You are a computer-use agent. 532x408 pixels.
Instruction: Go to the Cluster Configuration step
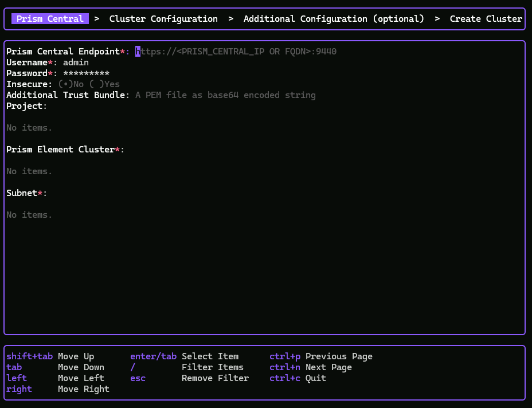[163, 19]
